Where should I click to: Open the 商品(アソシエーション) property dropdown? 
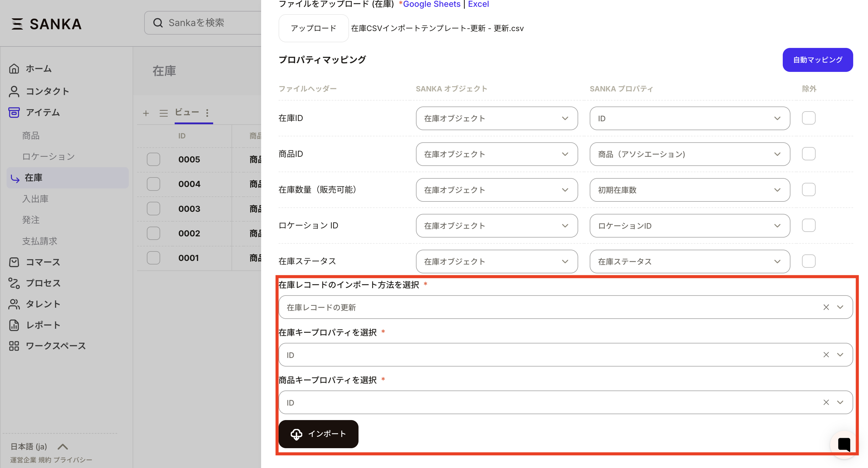(x=689, y=154)
